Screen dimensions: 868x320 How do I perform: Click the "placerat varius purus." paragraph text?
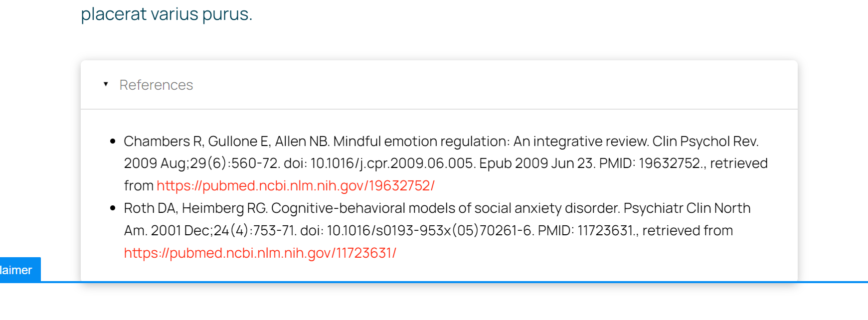tap(167, 14)
